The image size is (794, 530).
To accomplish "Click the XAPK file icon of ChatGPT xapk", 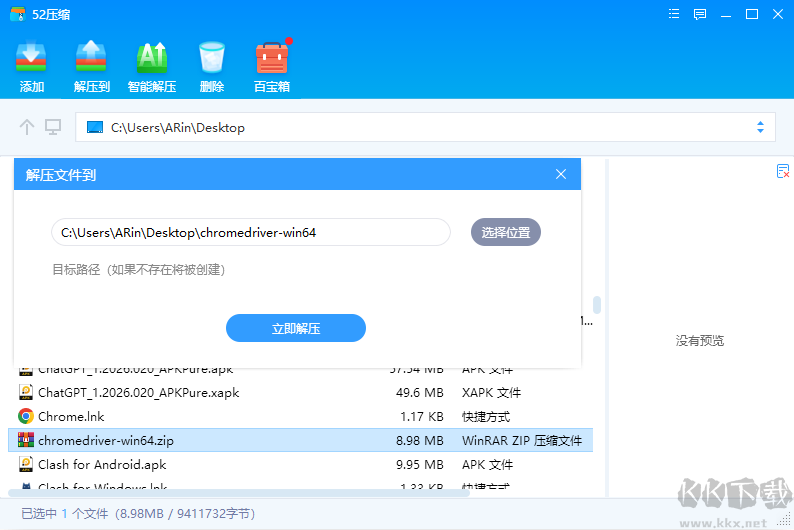I will (26, 392).
